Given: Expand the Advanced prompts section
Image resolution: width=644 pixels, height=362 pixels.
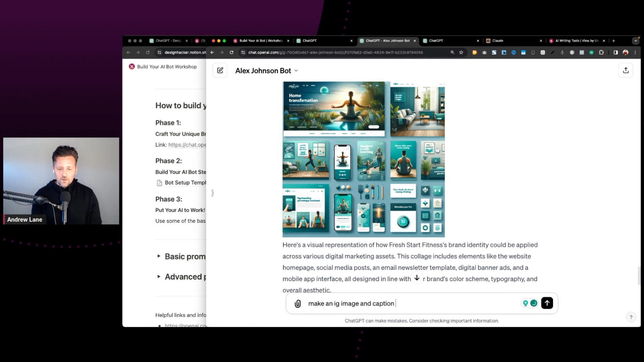Looking at the screenshot, I should (159, 277).
